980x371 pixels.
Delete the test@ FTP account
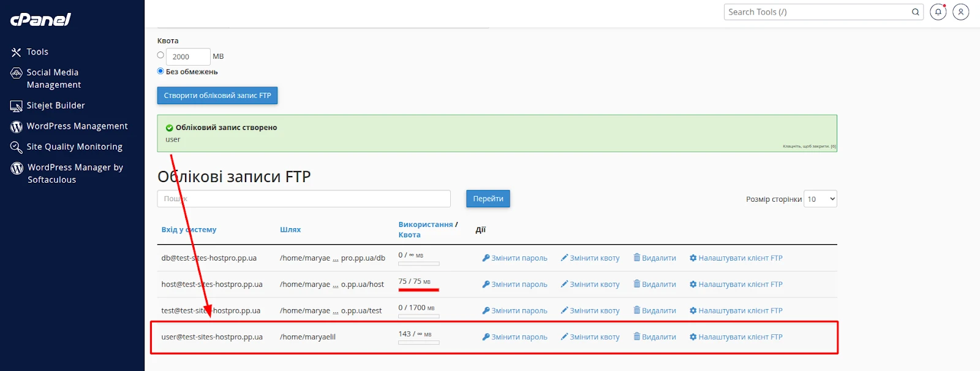(655, 311)
